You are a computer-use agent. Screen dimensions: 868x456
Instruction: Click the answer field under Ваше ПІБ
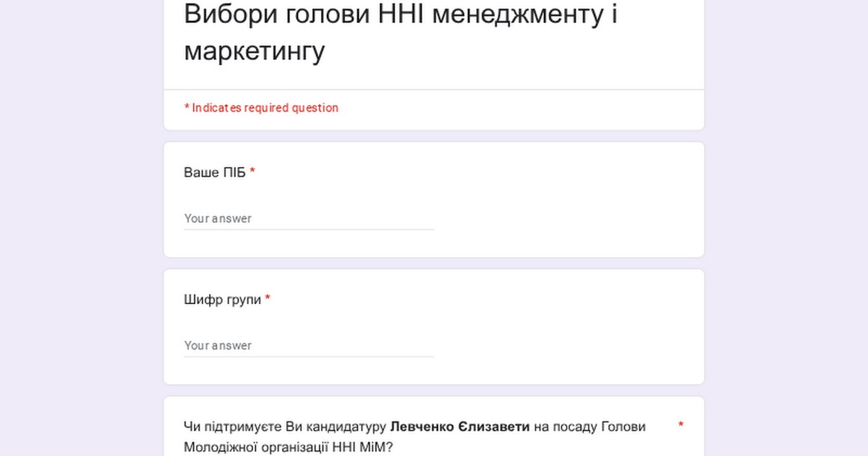point(308,219)
